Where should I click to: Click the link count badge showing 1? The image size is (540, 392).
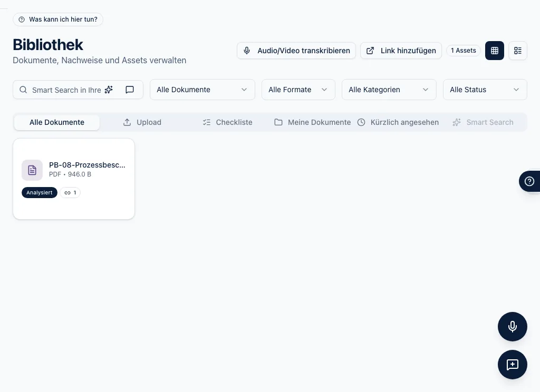(x=70, y=193)
